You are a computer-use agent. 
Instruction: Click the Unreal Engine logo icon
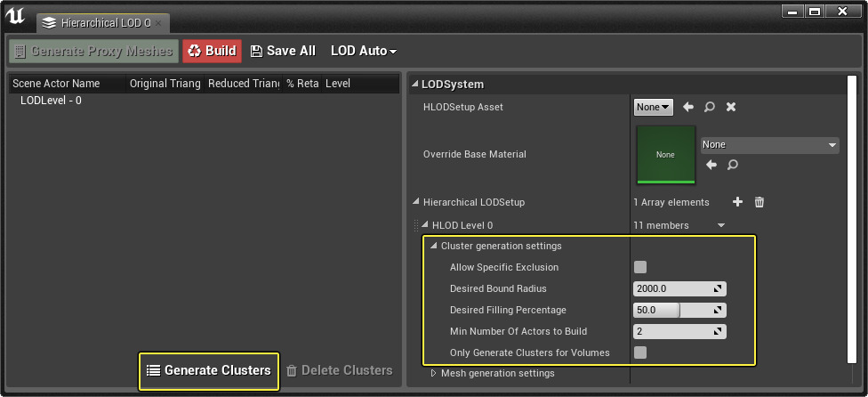point(15,17)
